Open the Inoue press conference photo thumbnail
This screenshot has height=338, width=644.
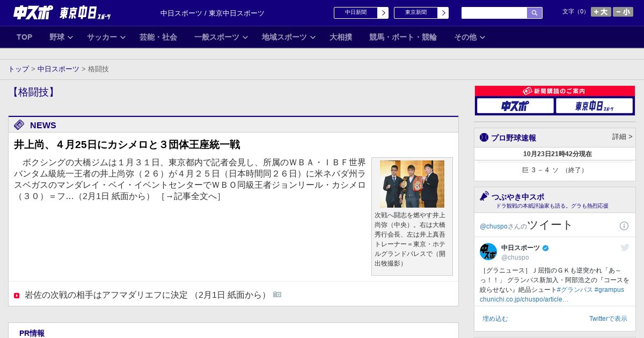tap(412, 184)
